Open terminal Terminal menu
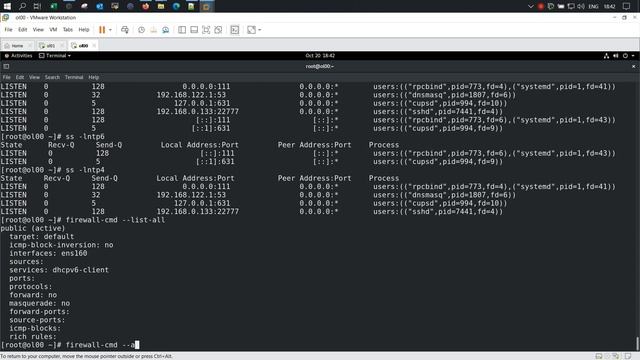The width and height of the screenshot is (640, 360). 74,77
